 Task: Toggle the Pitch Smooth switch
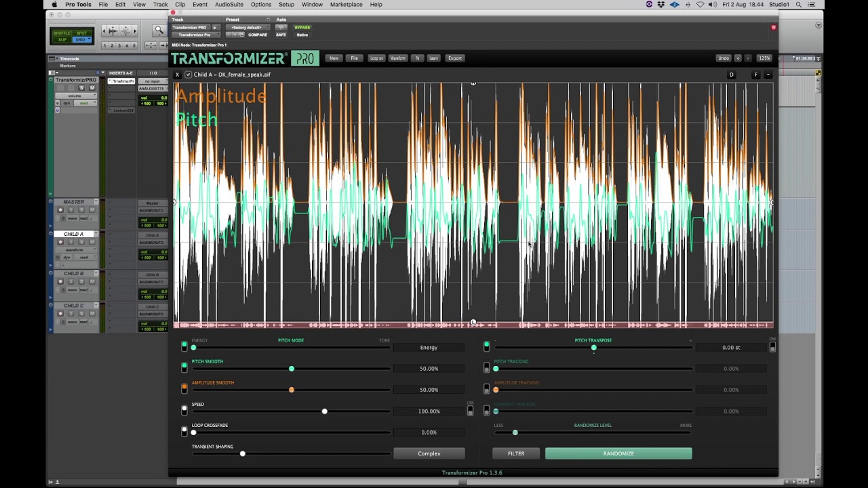(184, 367)
